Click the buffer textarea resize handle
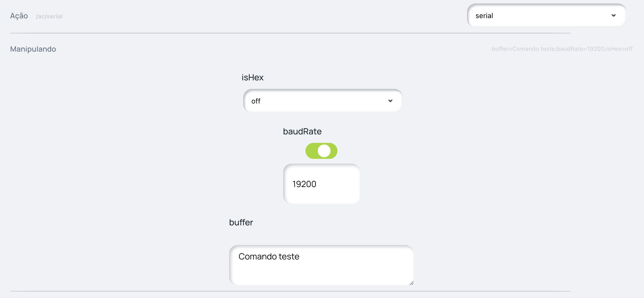Viewport: 644px width, 298px height. pos(411,283)
